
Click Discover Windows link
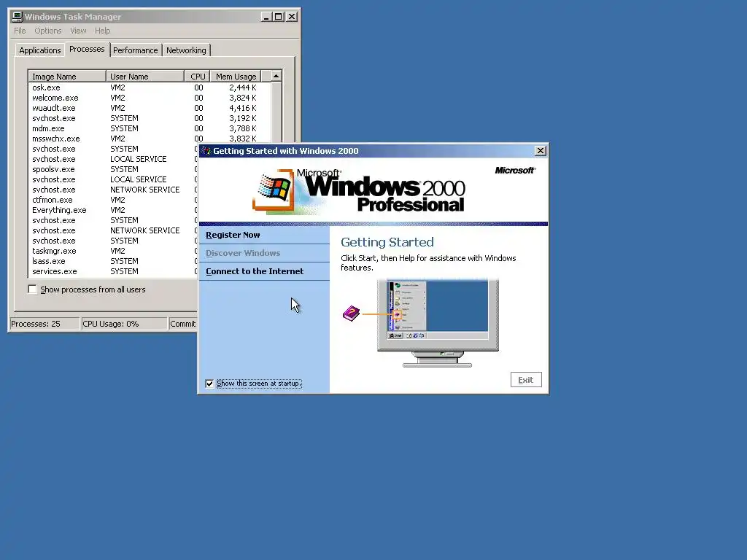[x=243, y=253]
